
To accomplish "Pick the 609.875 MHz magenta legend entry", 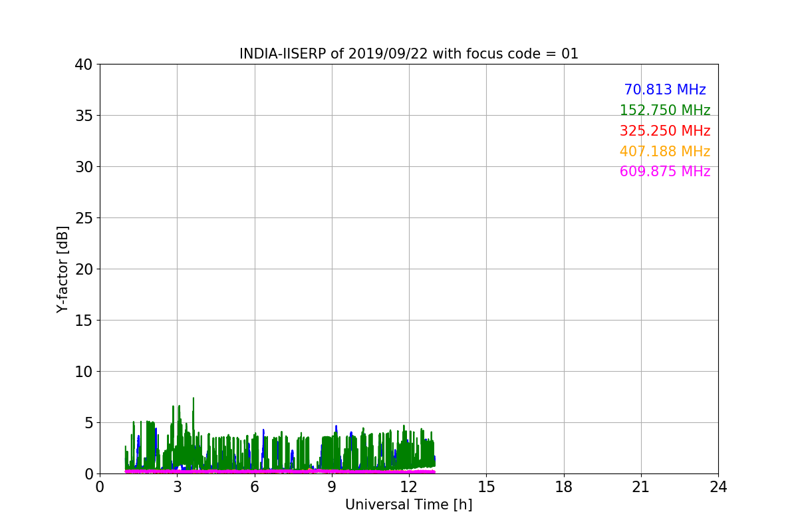I will click(664, 172).
